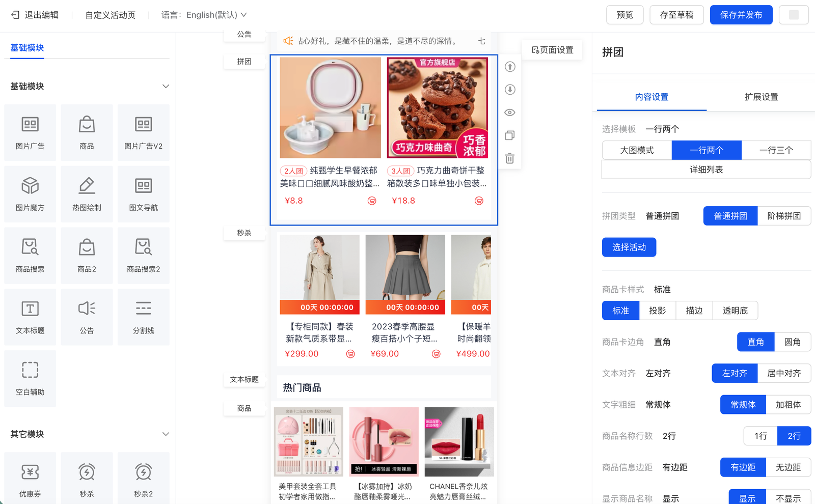Add the 图片魔方 cube module
The height and width of the screenshot is (504, 815).
pyautogui.click(x=30, y=193)
